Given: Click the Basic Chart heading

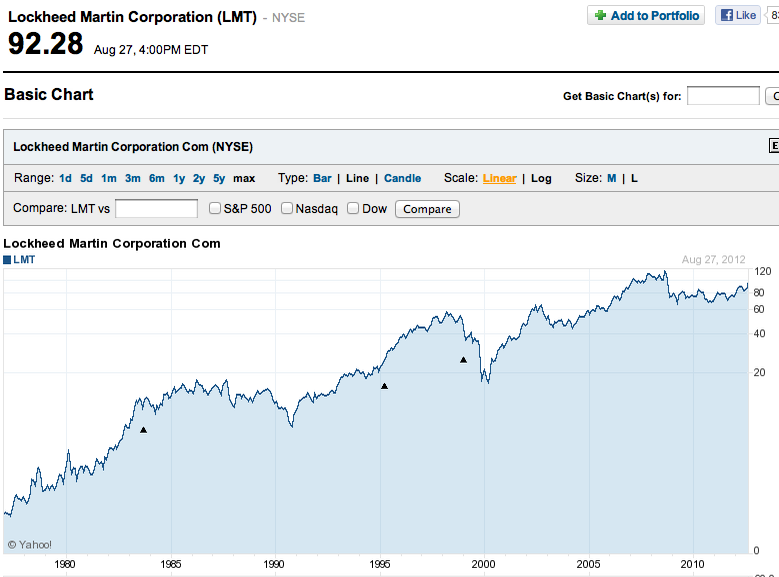Looking at the screenshot, I should tap(49, 94).
